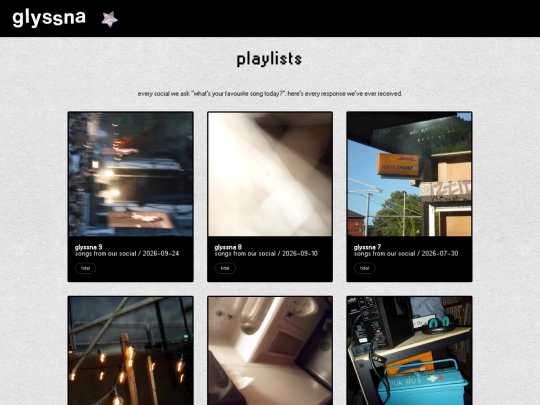
Task: Click 'songs from our social / 2026-09-24' text
Action: 127,253
